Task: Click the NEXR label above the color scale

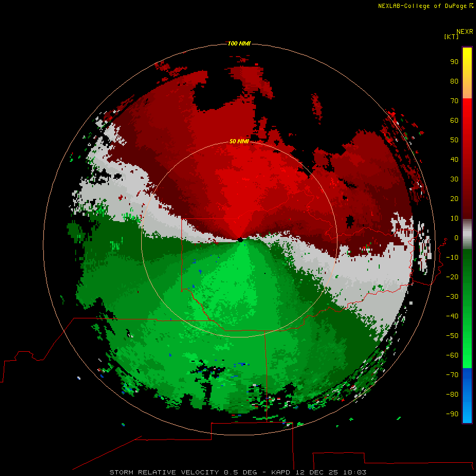Action: click(x=464, y=32)
